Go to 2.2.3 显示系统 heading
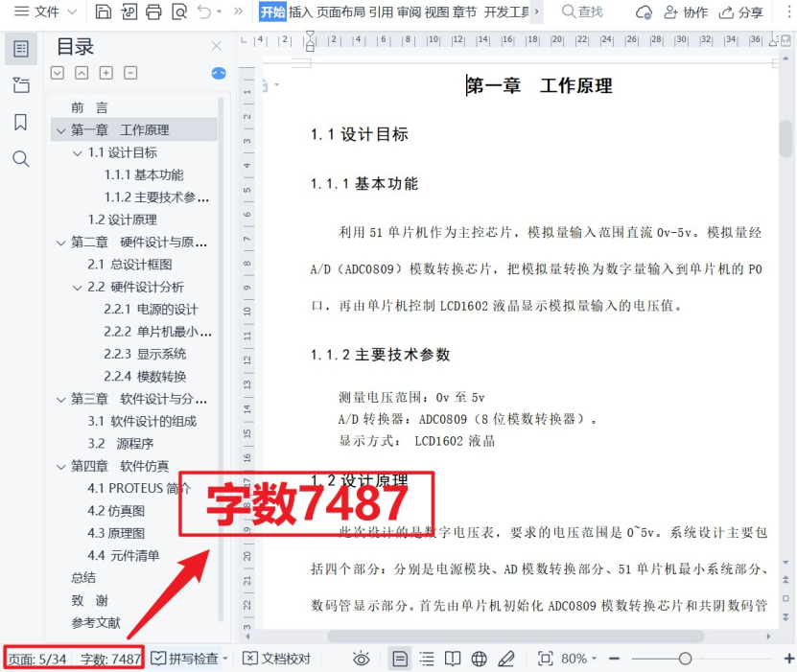This screenshot has width=797, height=672. 146,354
